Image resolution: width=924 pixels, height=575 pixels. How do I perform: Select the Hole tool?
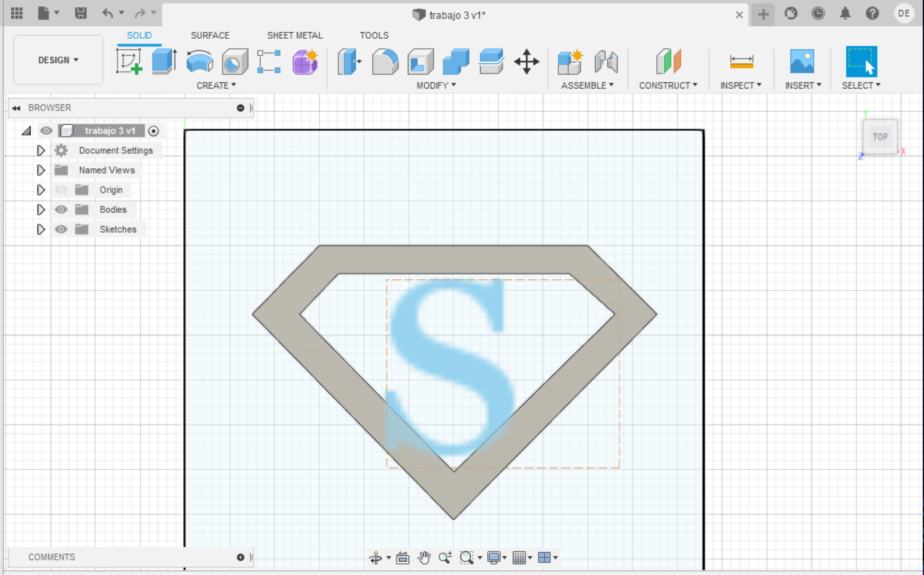coord(234,62)
